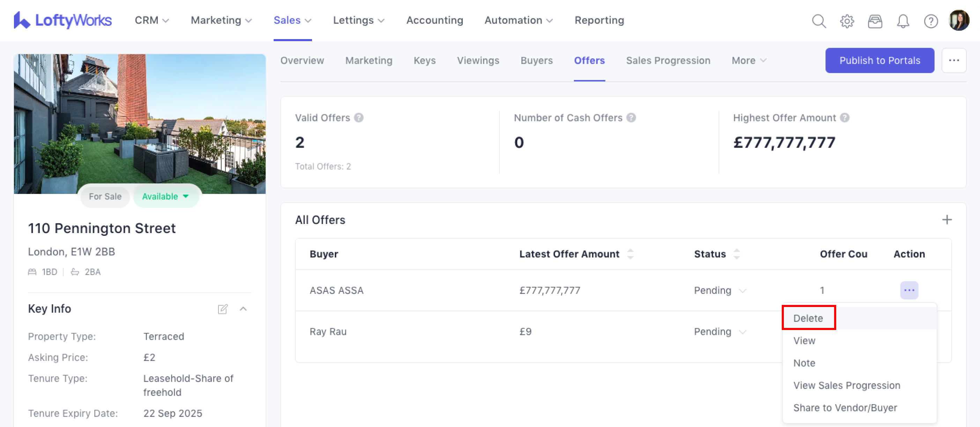980x427 pixels.
Task: Click the help question mark icon
Action: pyautogui.click(x=930, y=21)
